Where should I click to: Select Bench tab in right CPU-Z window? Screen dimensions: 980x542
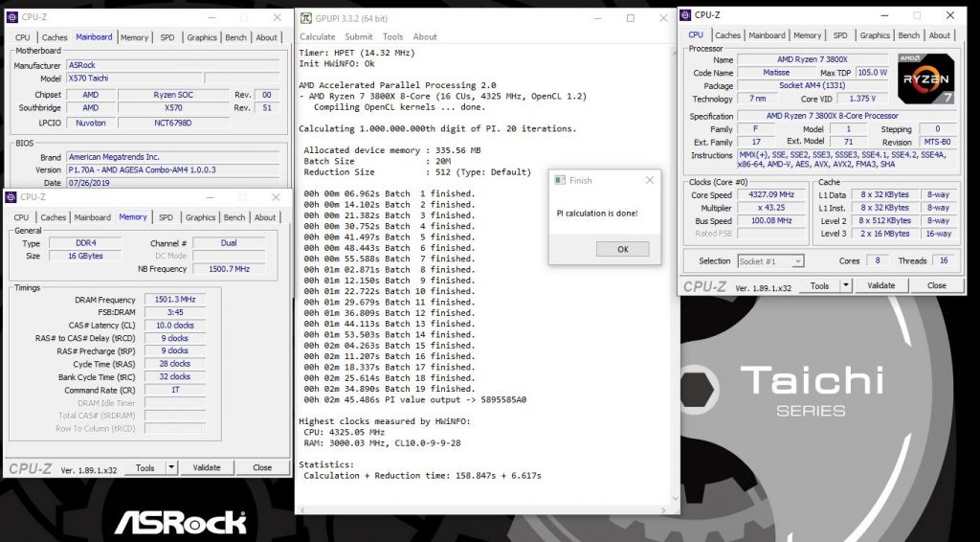click(909, 35)
